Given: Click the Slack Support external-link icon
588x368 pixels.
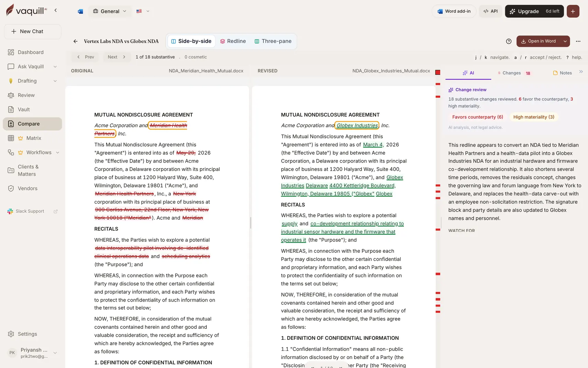Looking at the screenshot, I should click(x=56, y=211).
